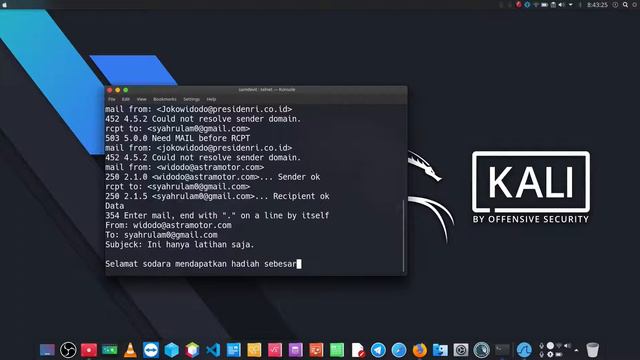The height and width of the screenshot is (360, 640).
Task: Open the terminal icon in the dock
Action: [502, 350]
